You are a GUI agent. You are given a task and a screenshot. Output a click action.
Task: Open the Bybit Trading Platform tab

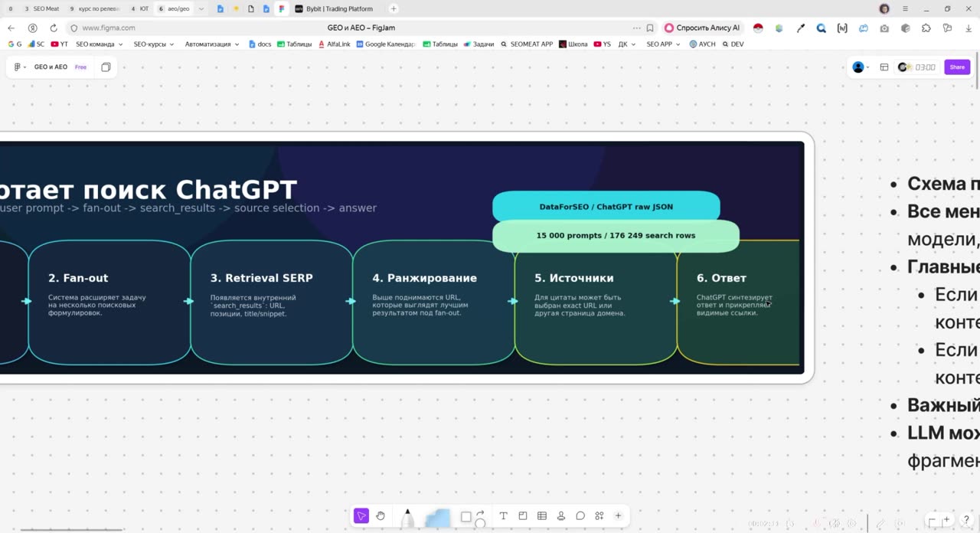click(x=335, y=9)
